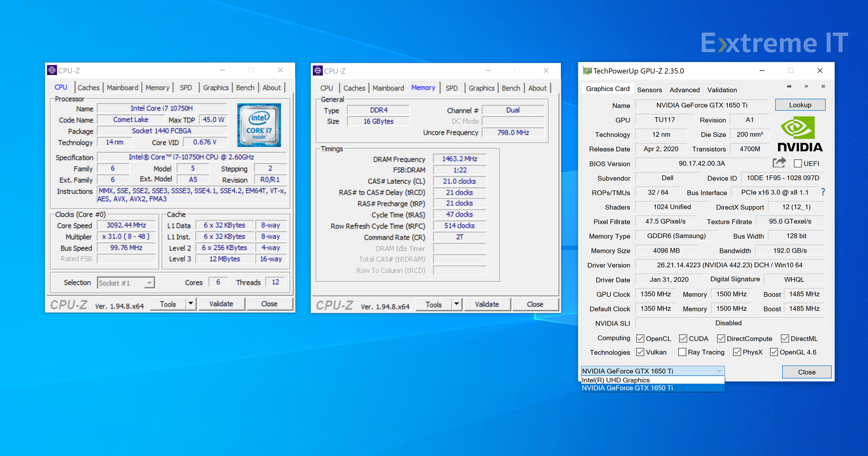Switch to CPU tab in Memory CPU-Z window
This screenshot has width=868, height=456.
pyautogui.click(x=326, y=88)
